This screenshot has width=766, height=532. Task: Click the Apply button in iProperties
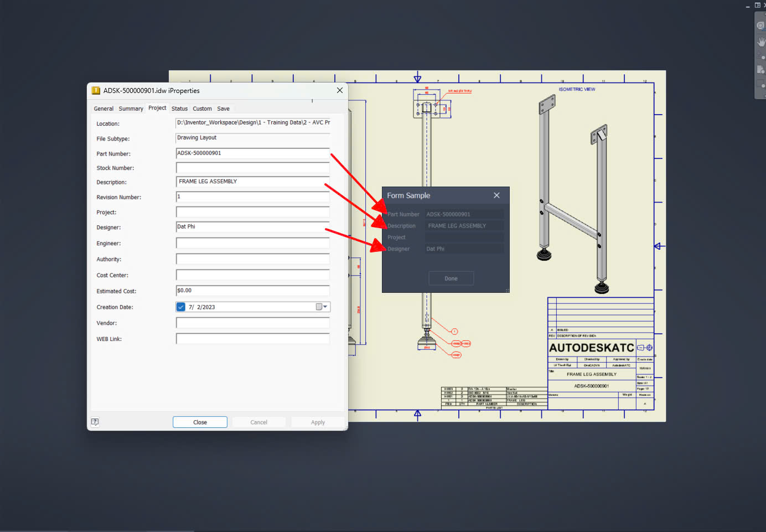[x=318, y=422]
